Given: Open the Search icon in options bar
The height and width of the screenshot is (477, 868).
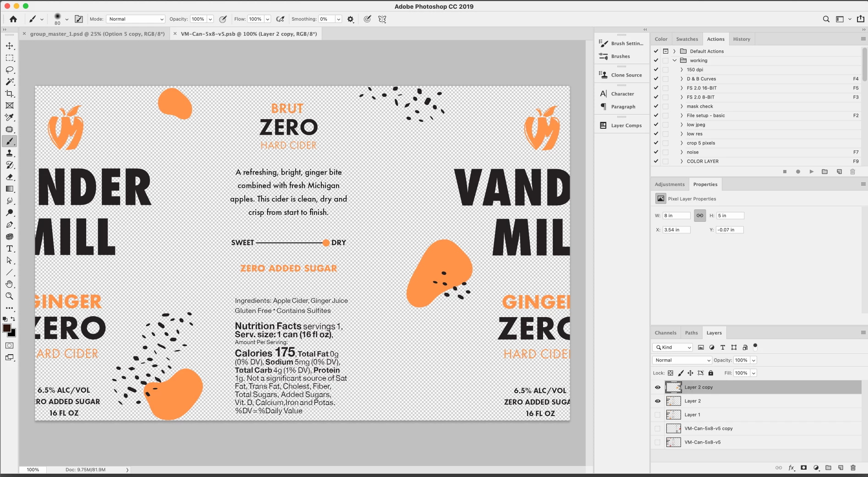Looking at the screenshot, I should coord(826,19).
